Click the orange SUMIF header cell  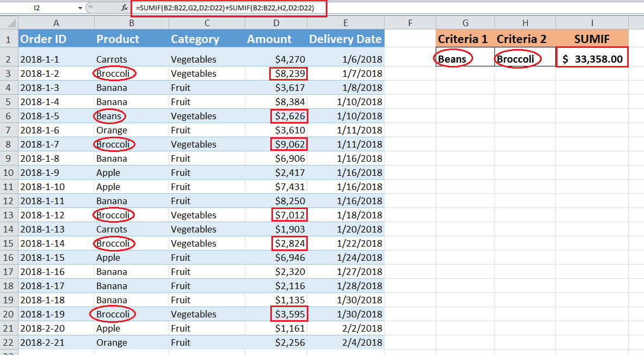point(592,39)
